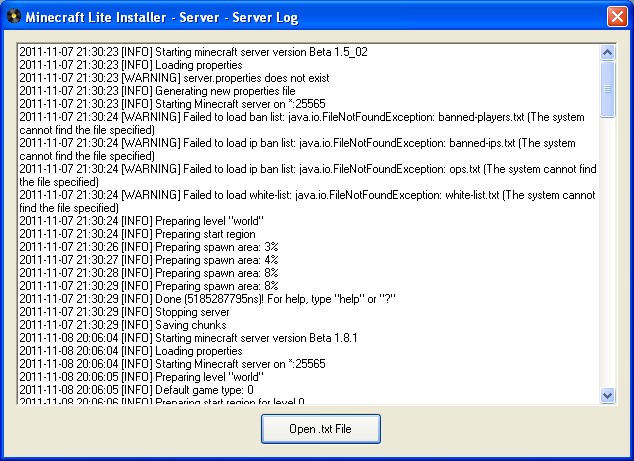634x461 pixels.
Task: Click the 20:06:04 'Loading properties' line
Action: click(131, 351)
